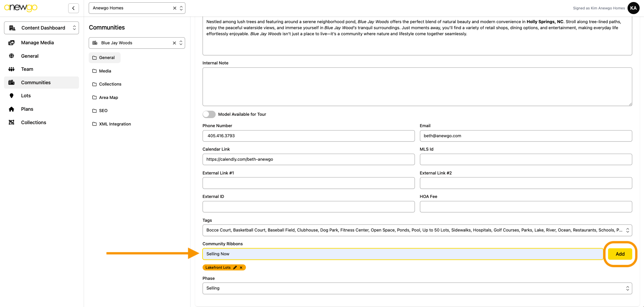Navigate to Lots in the sidebar
This screenshot has height=307, width=644.
point(26,96)
